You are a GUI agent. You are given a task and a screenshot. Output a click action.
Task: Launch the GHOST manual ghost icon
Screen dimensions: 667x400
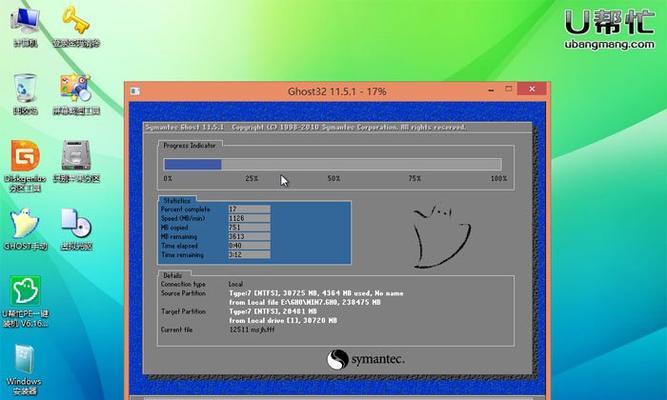25,223
